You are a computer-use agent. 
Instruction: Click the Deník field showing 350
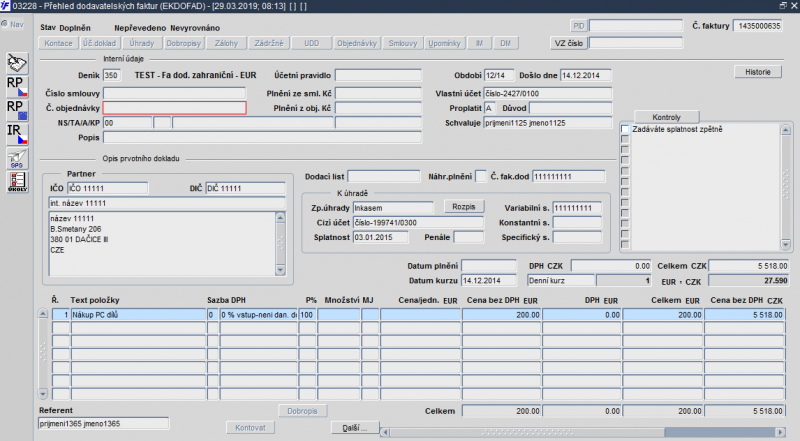(112, 75)
